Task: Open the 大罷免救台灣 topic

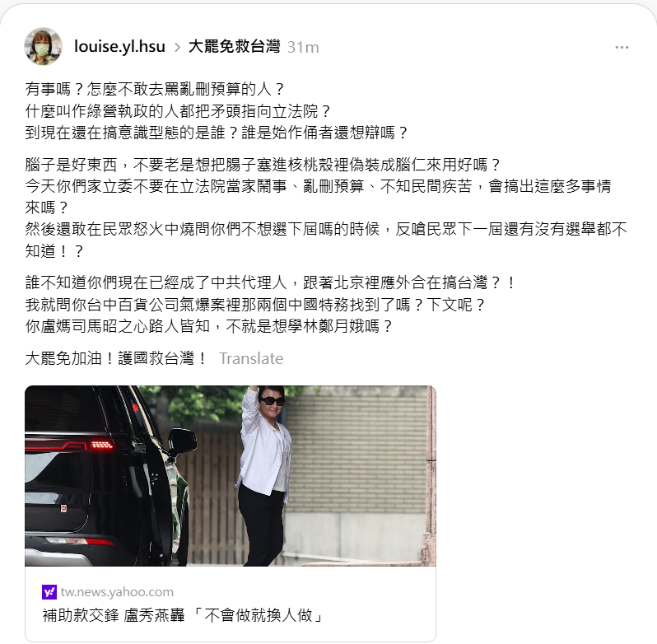Action: tap(234, 46)
